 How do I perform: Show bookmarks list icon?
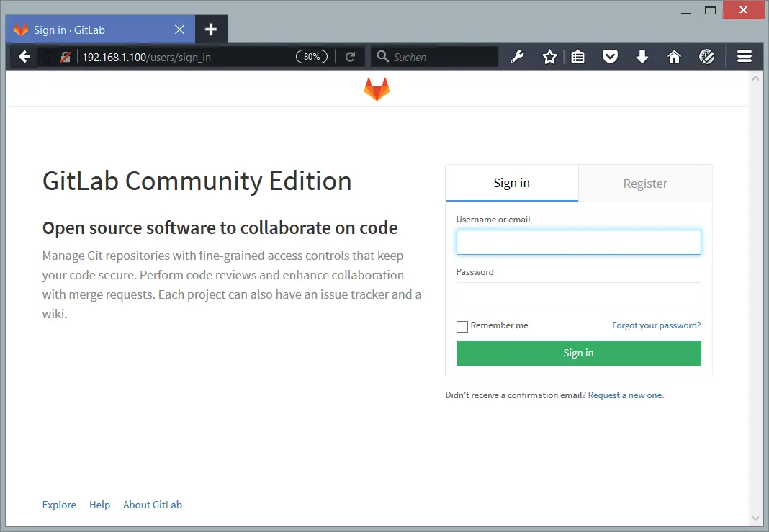[x=577, y=57]
